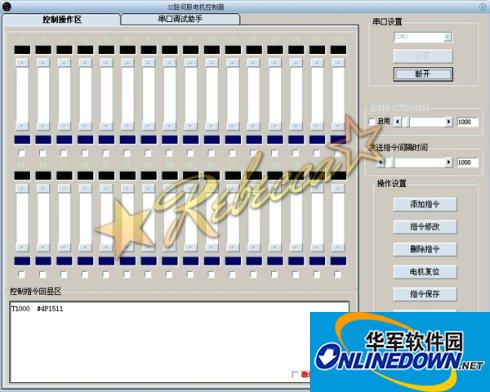Click the thumb of 发送指令间隔时间 slider
Screen dimensions: 490x392
tap(390, 162)
